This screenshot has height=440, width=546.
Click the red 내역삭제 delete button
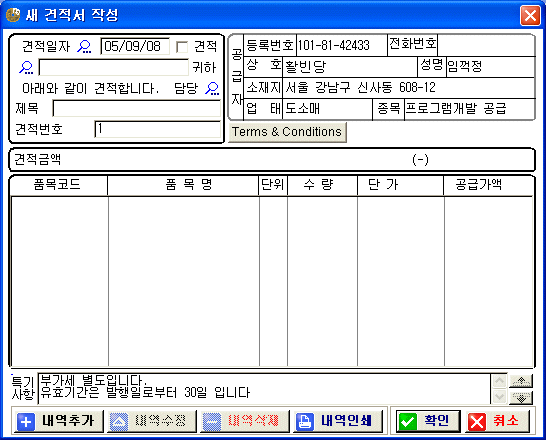pos(245,421)
